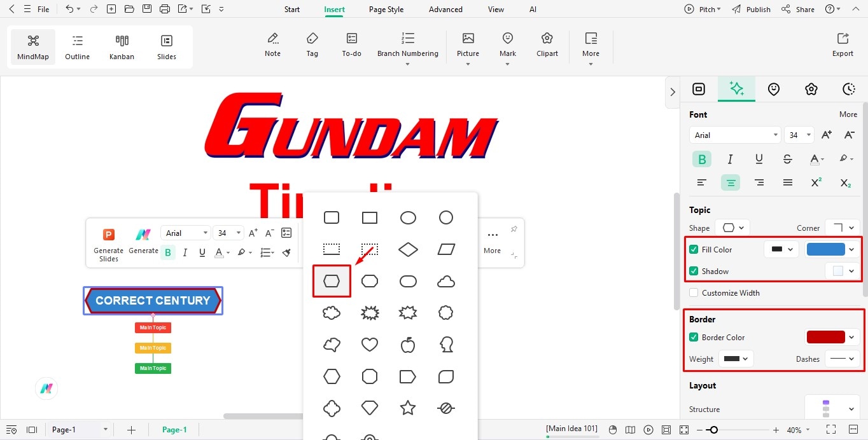This screenshot has height=440, width=868.
Task: Open the AI ribbon tab
Action: pyautogui.click(x=533, y=10)
